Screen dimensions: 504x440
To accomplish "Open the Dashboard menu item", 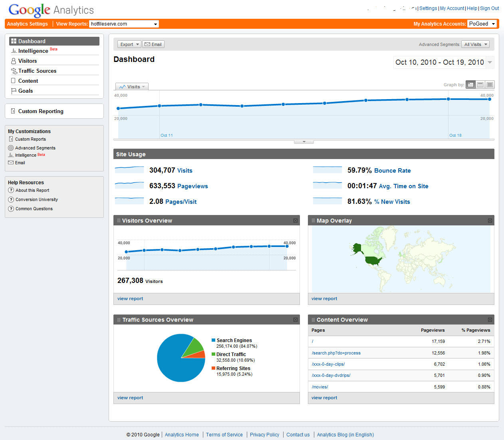I will (54, 41).
